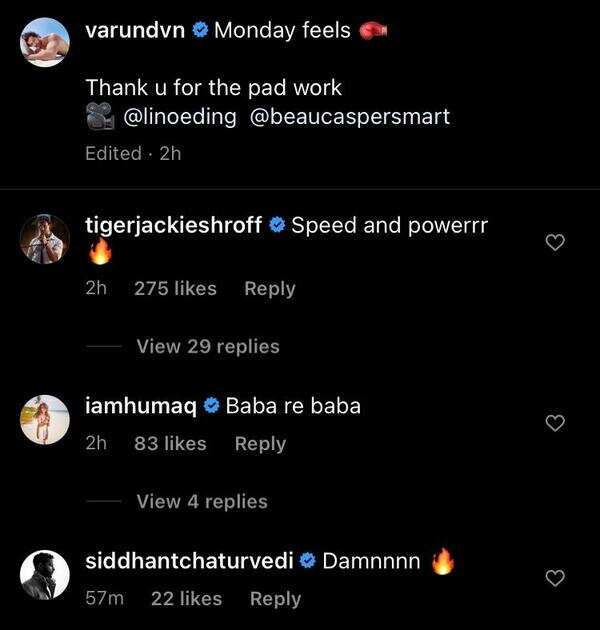Open varundvn's profile picture

tap(45, 43)
